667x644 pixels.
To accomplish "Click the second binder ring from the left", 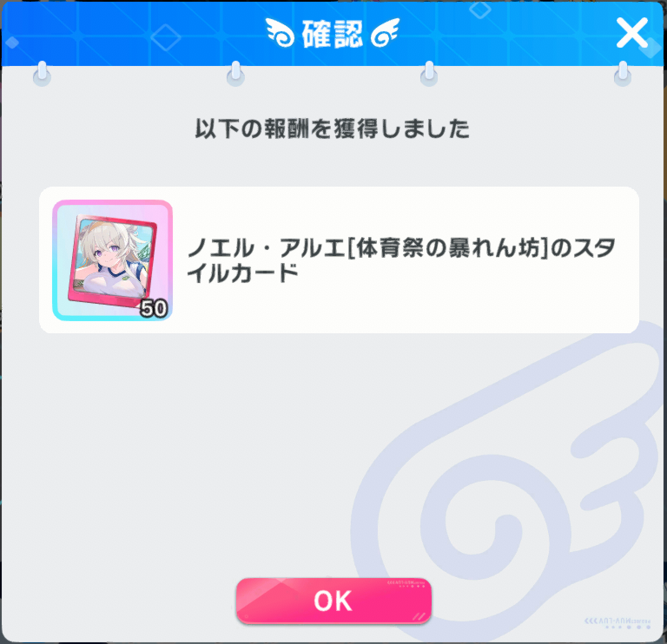I will pos(235,74).
